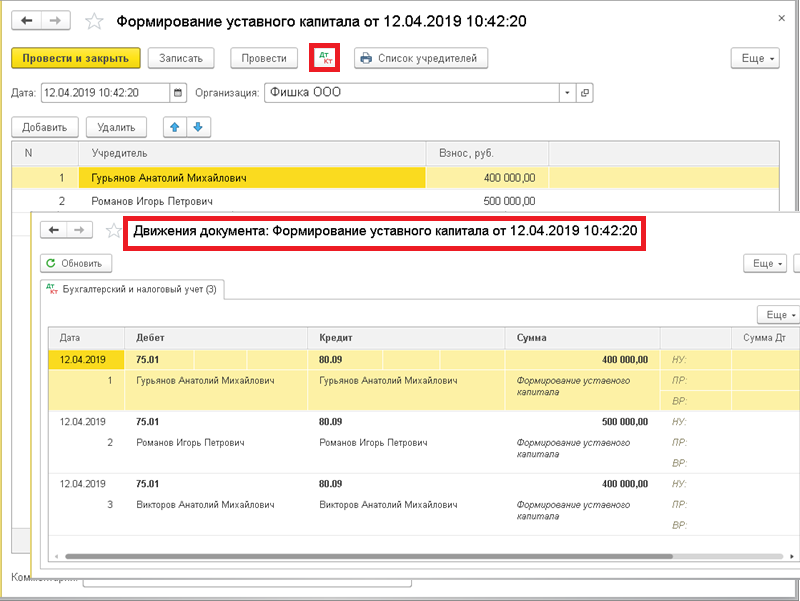Expand the organization dropdown arrow
The width and height of the screenshot is (800, 601).
(x=567, y=93)
